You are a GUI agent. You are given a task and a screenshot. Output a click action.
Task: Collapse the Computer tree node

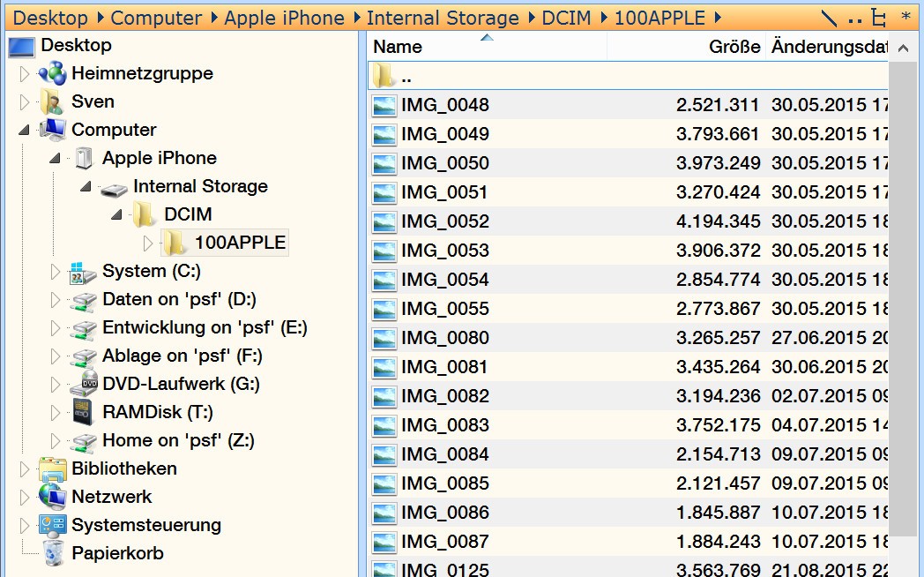coord(24,130)
